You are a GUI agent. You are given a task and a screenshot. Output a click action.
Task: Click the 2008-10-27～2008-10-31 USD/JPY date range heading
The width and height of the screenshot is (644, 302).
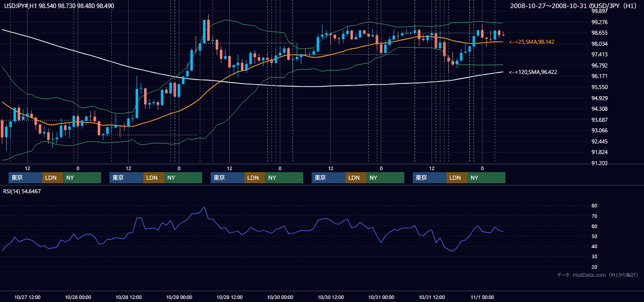point(573,6)
